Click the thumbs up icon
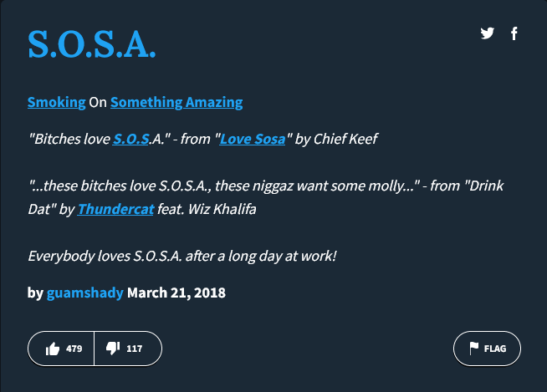The image size is (547, 392). pyautogui.click(x=53, y=349)
